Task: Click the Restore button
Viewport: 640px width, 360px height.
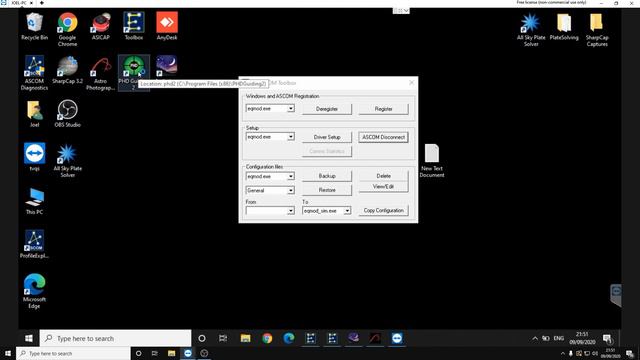Action: [x=327, y=190]
